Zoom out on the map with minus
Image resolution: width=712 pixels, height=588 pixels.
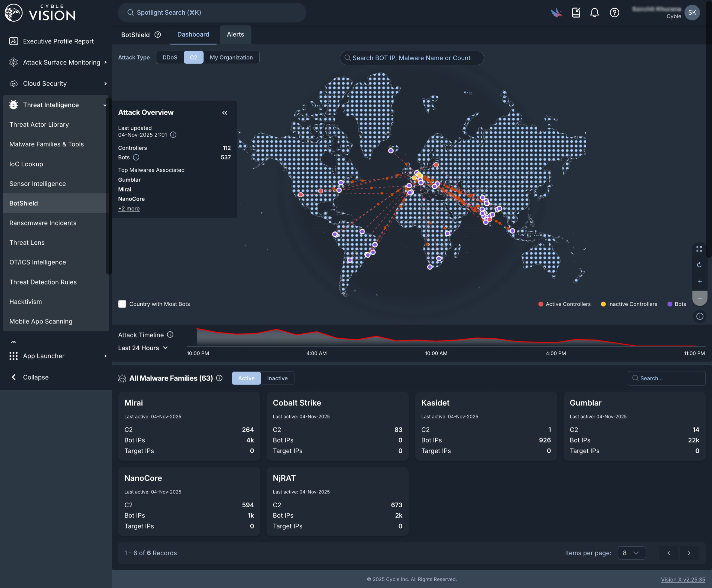click(x=700, y=298)
